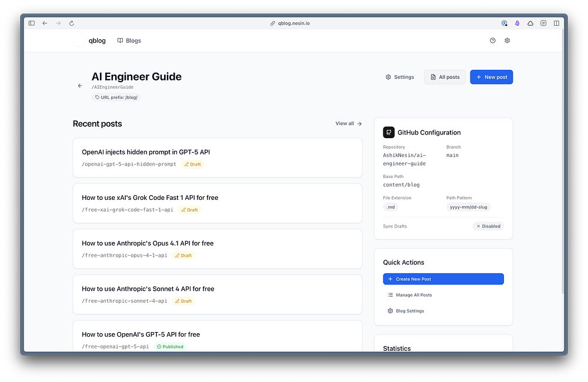Click the qblog logo text
Image resolution: width=588 pixels, height=382 pixels.
click(97, 41)
